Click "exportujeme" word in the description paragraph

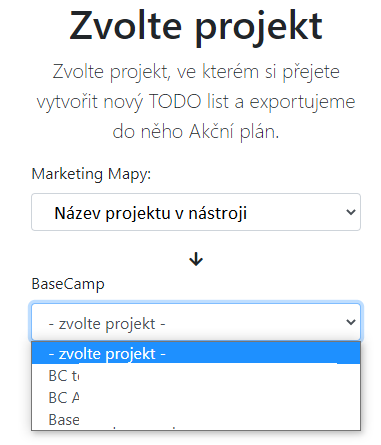302,102
